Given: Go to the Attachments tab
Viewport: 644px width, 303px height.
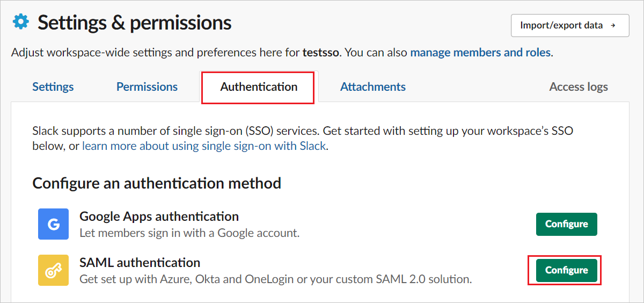Looking at the screenshot, I should point(373,87).
